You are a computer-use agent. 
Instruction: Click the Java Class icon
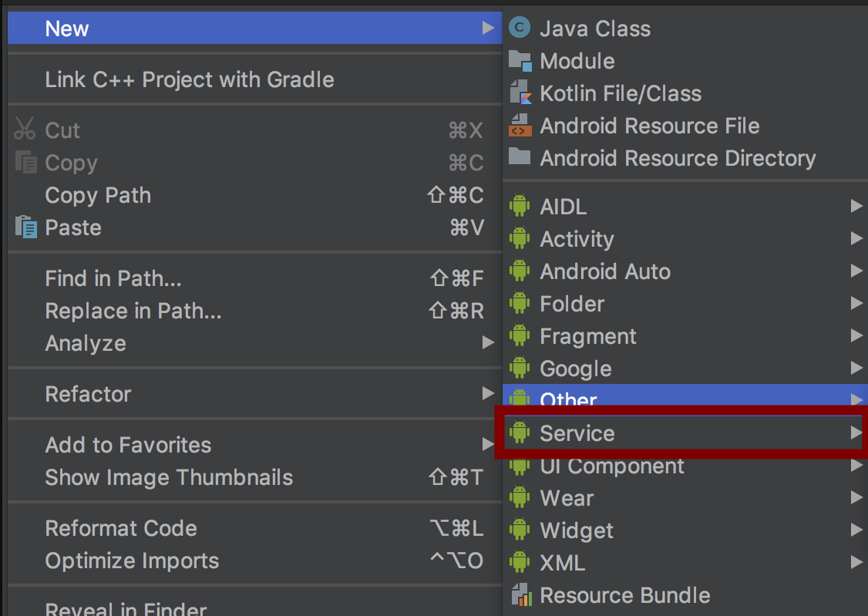point(520,29)
